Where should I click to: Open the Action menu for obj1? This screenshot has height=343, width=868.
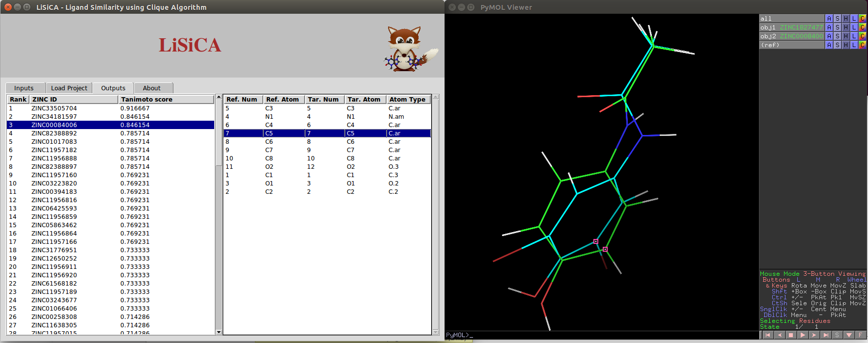(x=829, y=27)
